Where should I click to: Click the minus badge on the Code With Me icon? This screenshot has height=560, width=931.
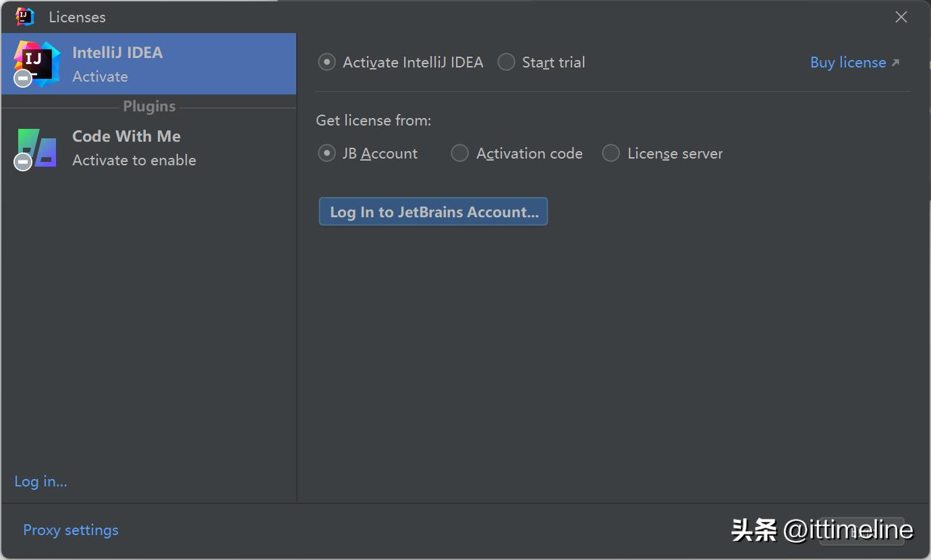pos(23,162)
